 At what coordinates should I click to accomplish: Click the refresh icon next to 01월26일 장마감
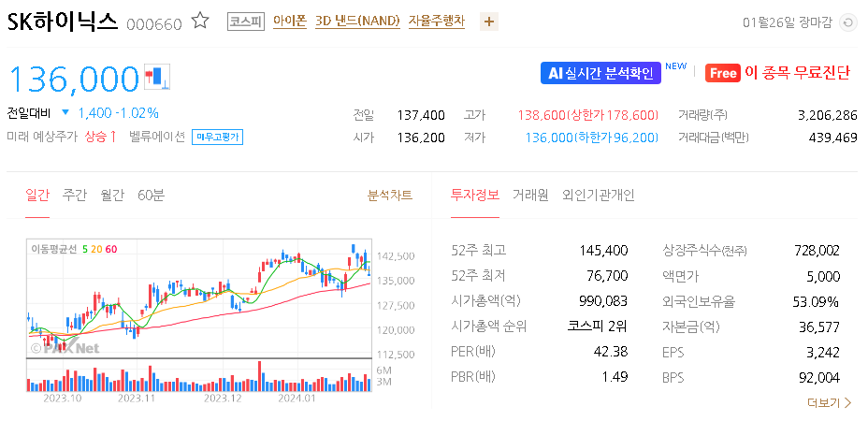[847, 22]
